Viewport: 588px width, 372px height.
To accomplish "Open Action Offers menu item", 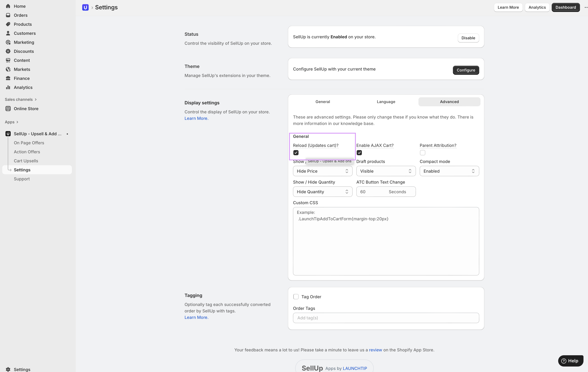I will 27,152.
